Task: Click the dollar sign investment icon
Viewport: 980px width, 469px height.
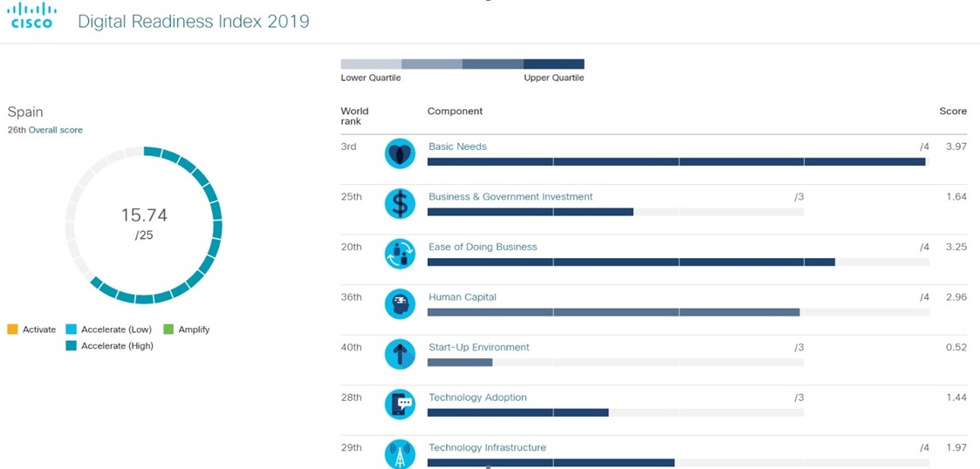Action: pyautogui.click(x=400, y=204)
